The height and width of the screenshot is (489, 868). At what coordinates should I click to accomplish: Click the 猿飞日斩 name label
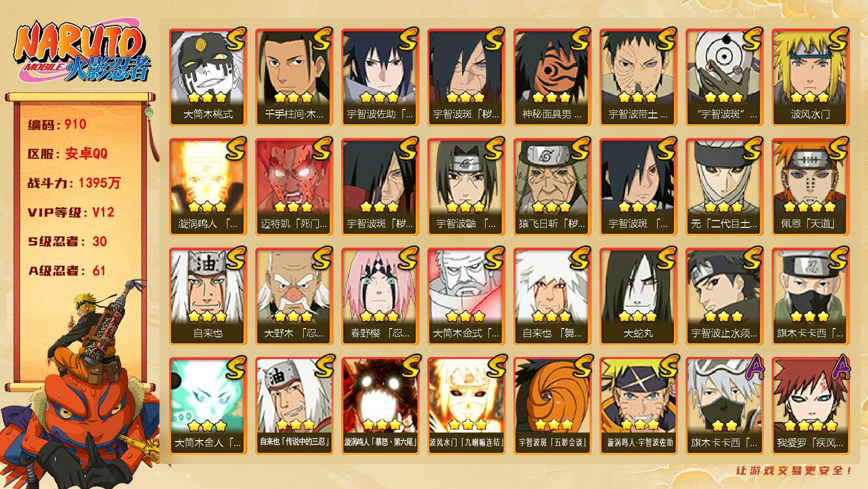click(x=553, y=224)
